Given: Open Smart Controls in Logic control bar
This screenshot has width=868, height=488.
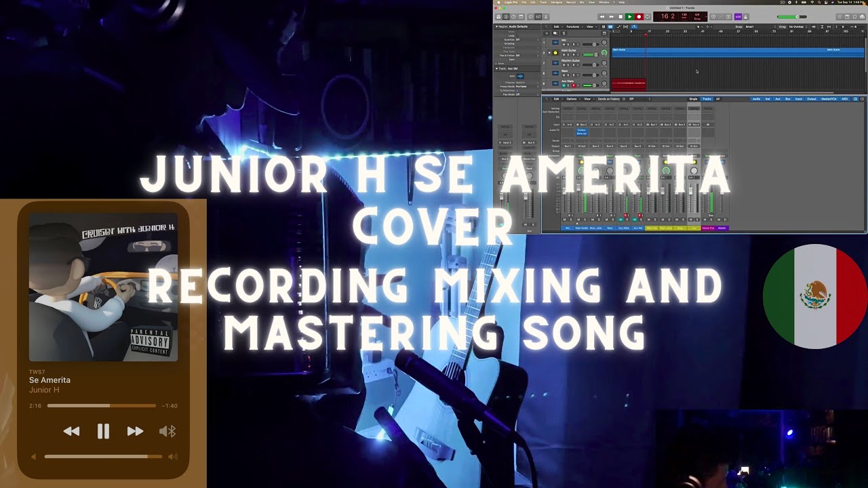Looking at the screenshot, I should click(530, 17).
